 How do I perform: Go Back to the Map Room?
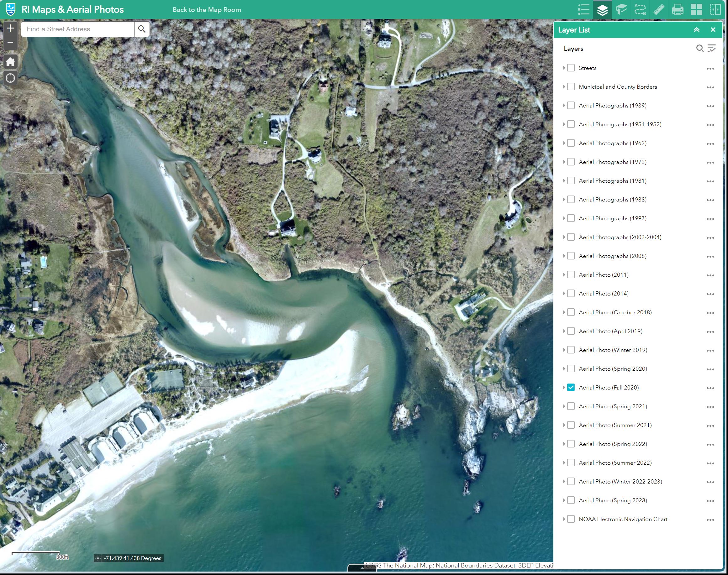[x=207, y=9]
